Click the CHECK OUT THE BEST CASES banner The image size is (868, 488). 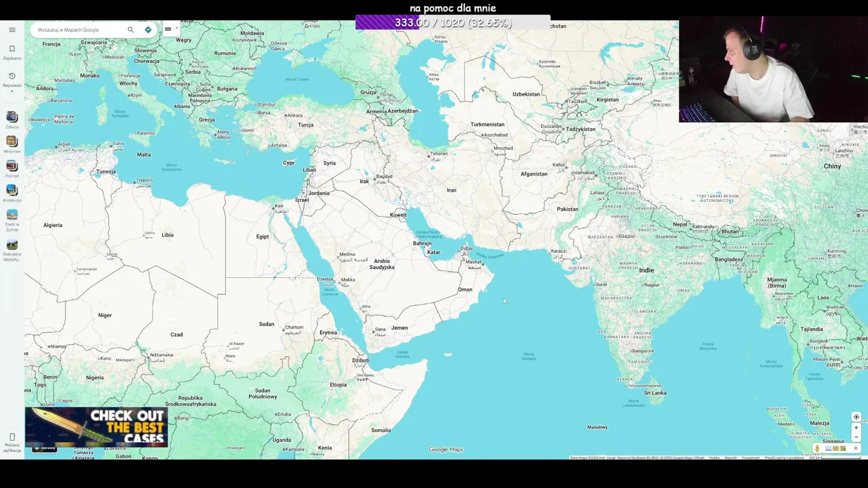(96, 427)
